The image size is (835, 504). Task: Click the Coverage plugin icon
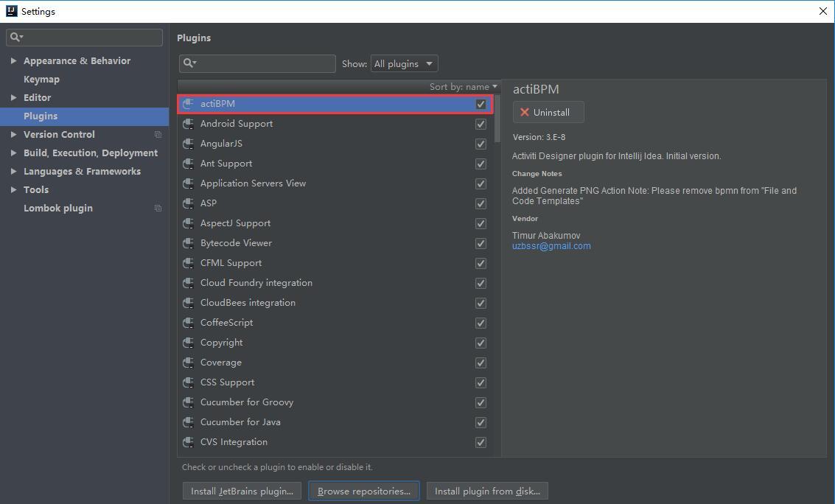coord(188,363)
